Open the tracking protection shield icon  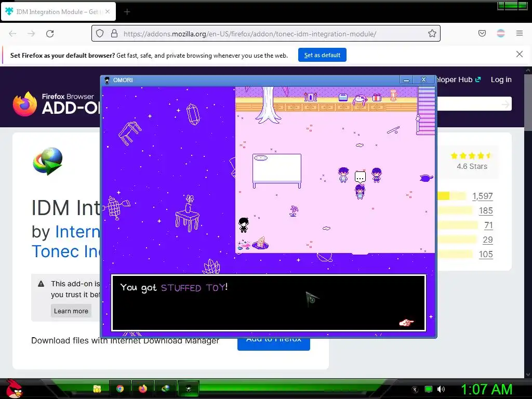coord(99,33)
